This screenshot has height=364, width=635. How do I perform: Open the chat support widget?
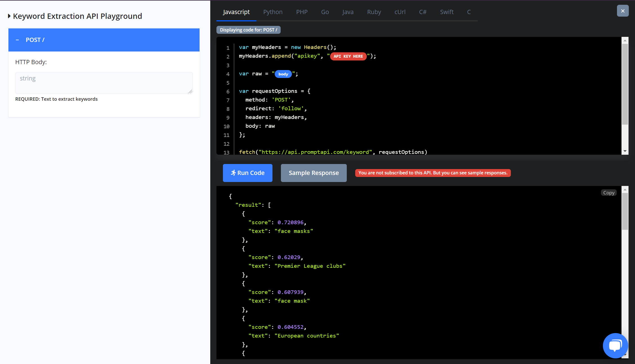[x=615, y=346]
